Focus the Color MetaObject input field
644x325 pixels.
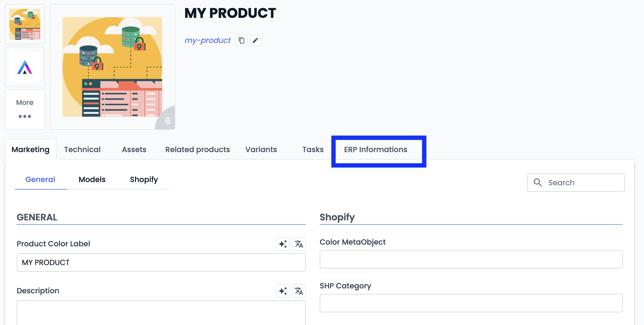[x=471, y=259]
